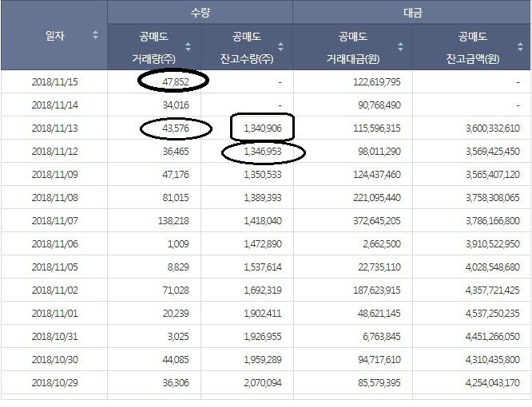Click balance quantity 1,346,953
The height and width of the screenshot is (407, 532).
pyautogui.click(x=263, y=151)
